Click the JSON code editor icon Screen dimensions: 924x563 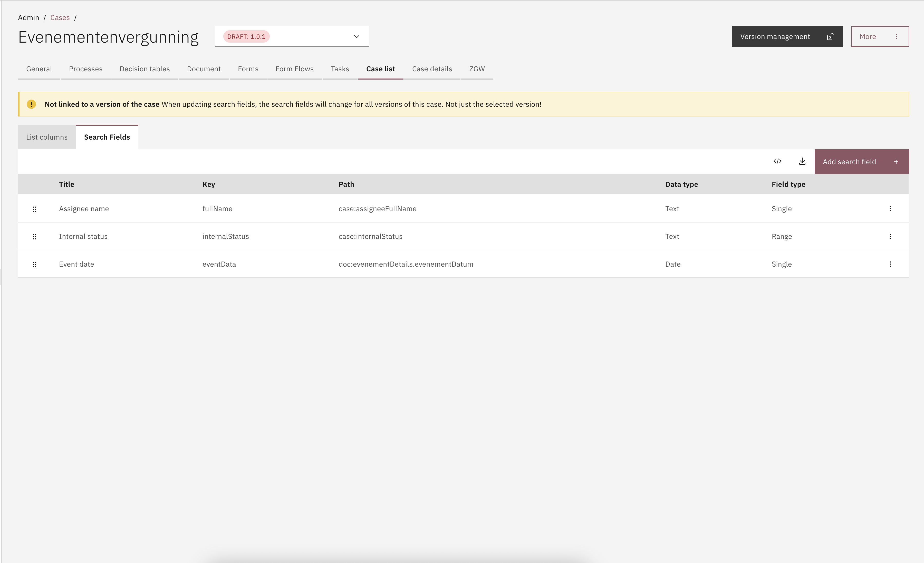coord(777,162)
